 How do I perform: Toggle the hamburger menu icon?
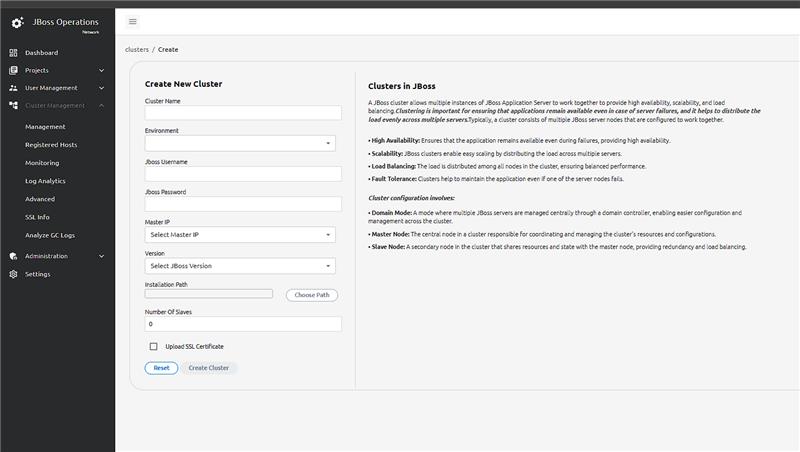tap(133, 21)
